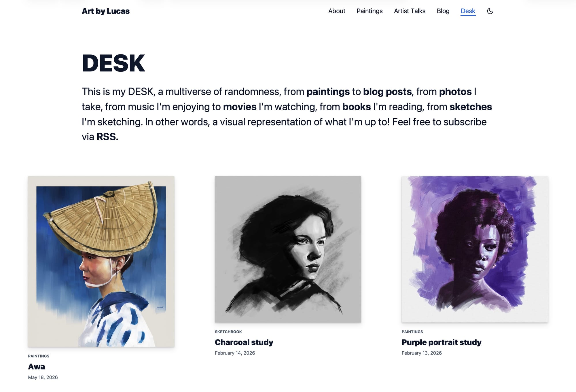This screenshot has width=576, height=392.
Task: Click the books link in the paragraph
Action: (x=357, y=107)
